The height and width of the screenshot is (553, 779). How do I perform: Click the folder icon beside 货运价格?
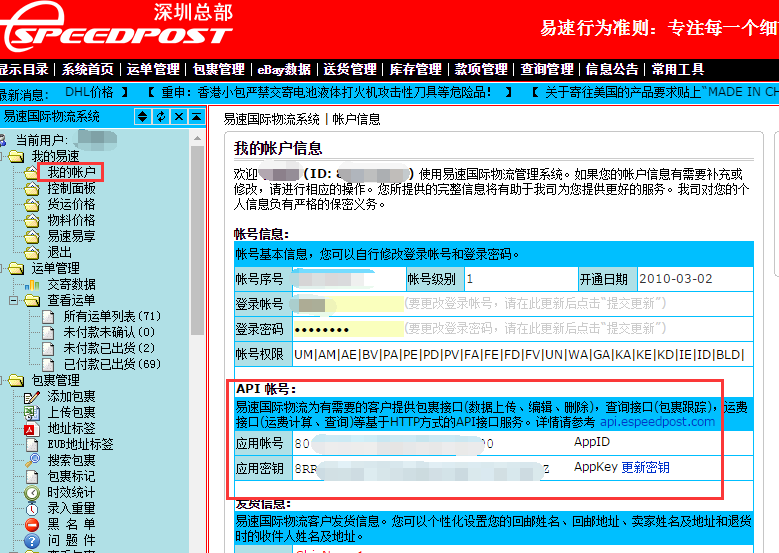(x=32, y=205)
